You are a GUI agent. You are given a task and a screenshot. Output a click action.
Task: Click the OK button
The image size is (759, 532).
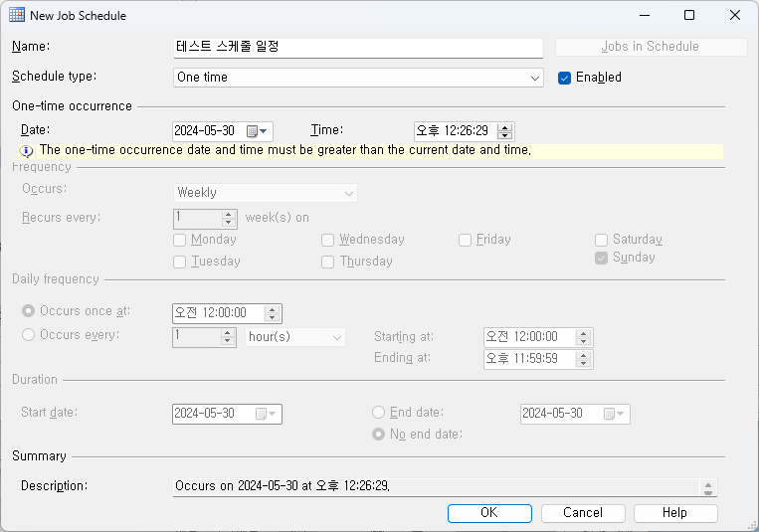(x=489, y=513)
